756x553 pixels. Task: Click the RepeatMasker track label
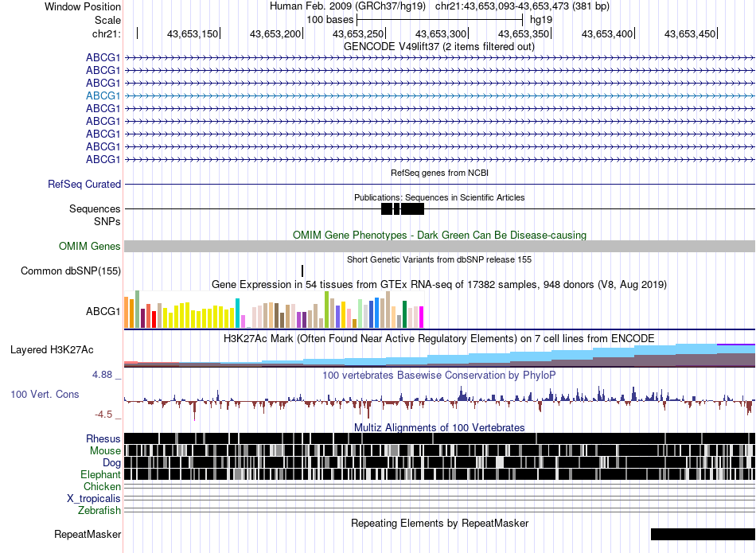tap(88, 534)
